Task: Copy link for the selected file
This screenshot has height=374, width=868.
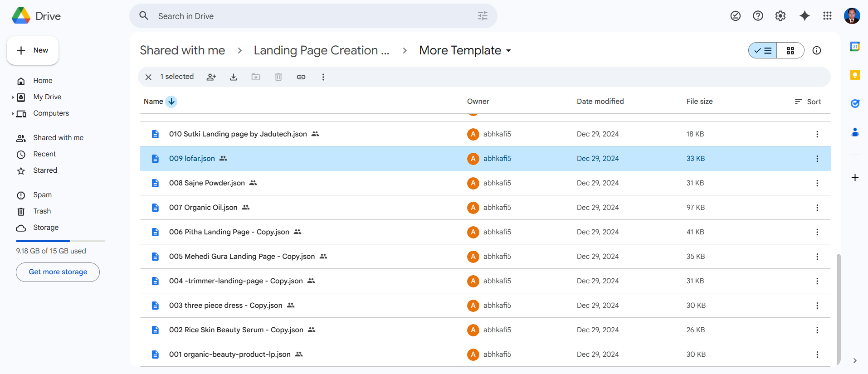Action: pyautogui.click(x=301, y=77)
